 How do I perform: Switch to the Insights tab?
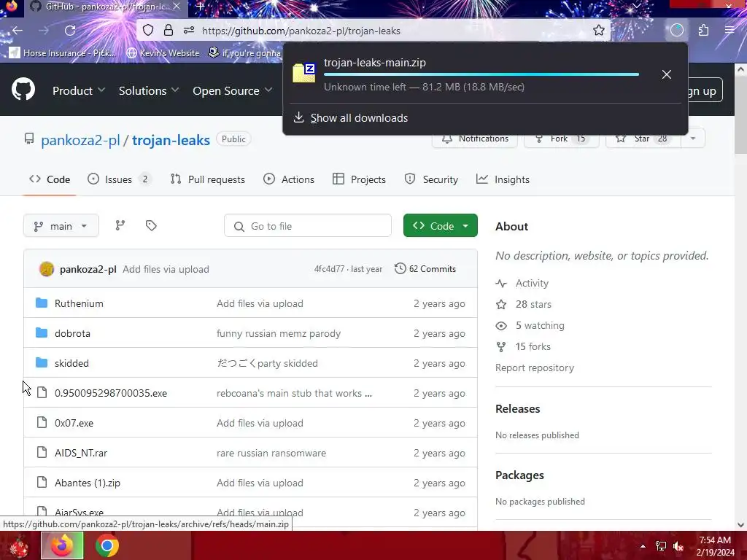[x=503, y=179]
